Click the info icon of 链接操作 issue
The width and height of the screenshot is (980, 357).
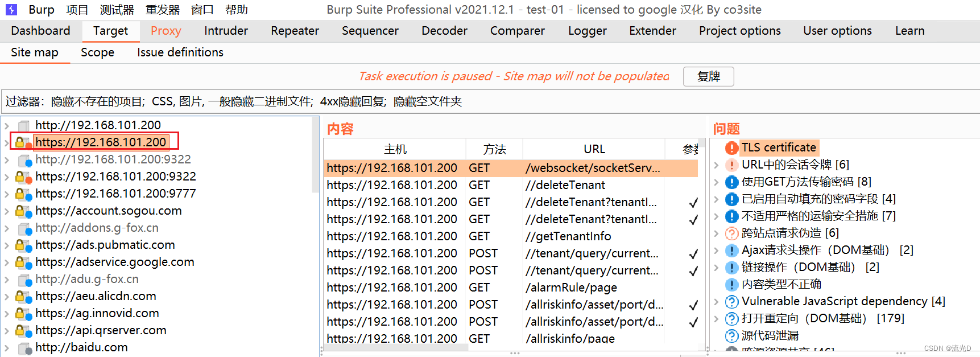click(731, 268)
